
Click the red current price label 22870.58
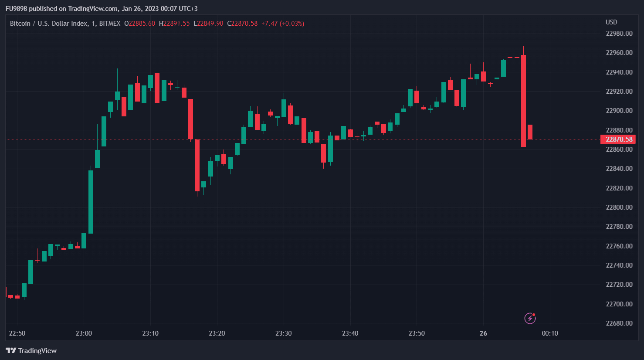[x=618, y=139]
